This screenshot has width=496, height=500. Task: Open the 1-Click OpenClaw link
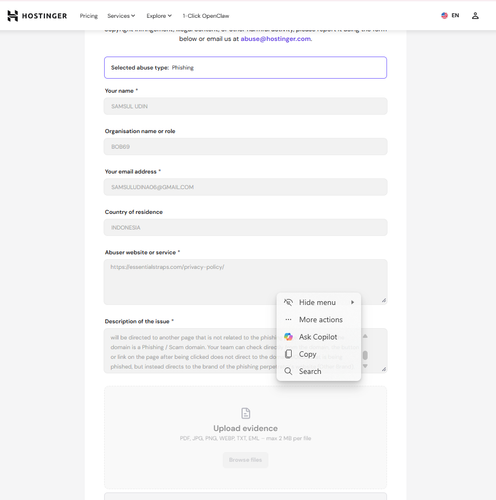click(x=206, y=16)
